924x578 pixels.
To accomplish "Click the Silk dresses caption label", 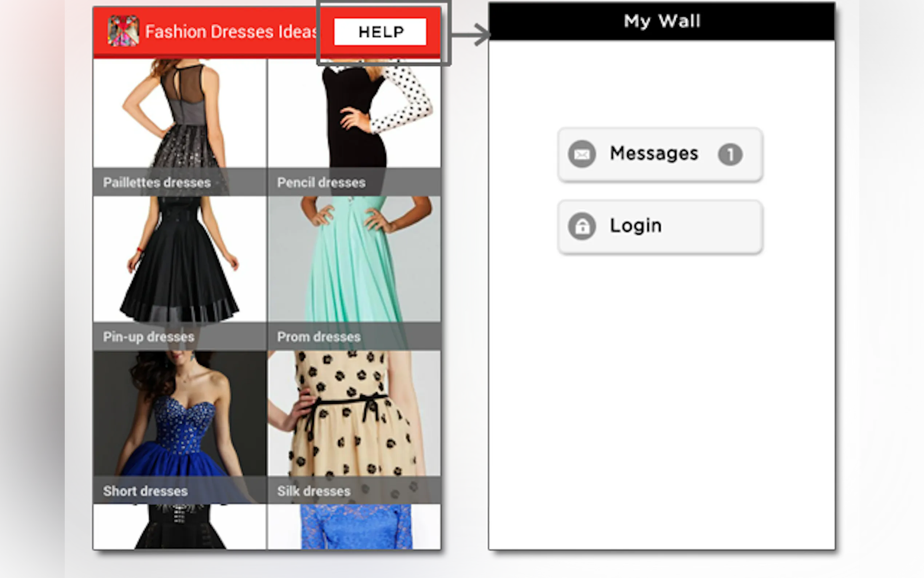I will coord(314,491).
